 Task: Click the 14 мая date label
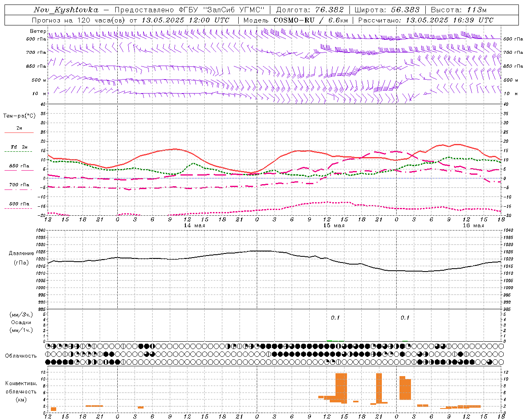coord(194,226)
